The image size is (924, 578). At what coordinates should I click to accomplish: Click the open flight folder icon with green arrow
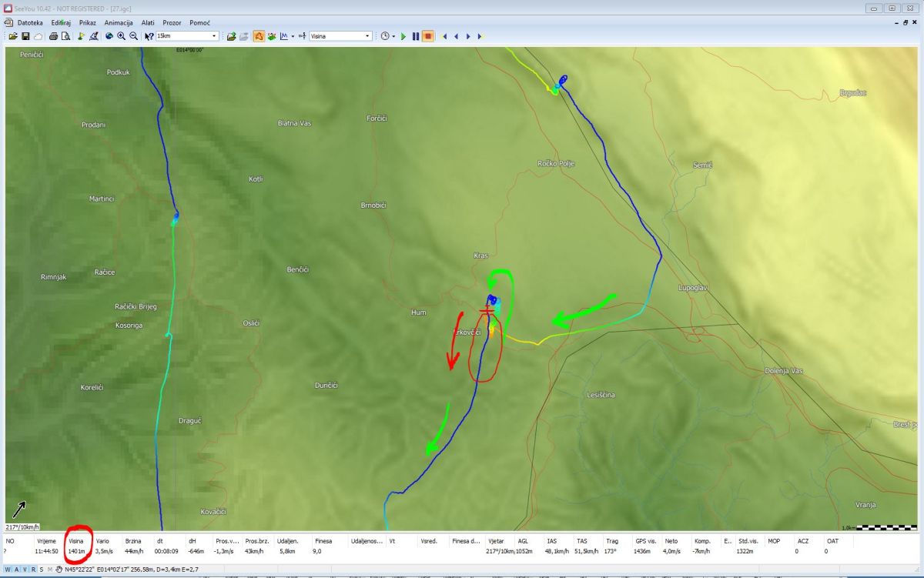231,36
